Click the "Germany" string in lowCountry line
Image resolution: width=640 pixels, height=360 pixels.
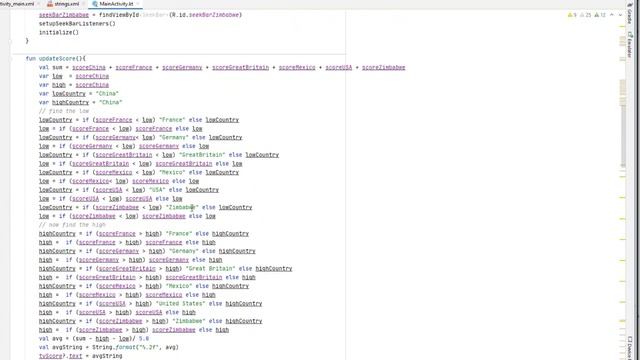tap(173, 138)
